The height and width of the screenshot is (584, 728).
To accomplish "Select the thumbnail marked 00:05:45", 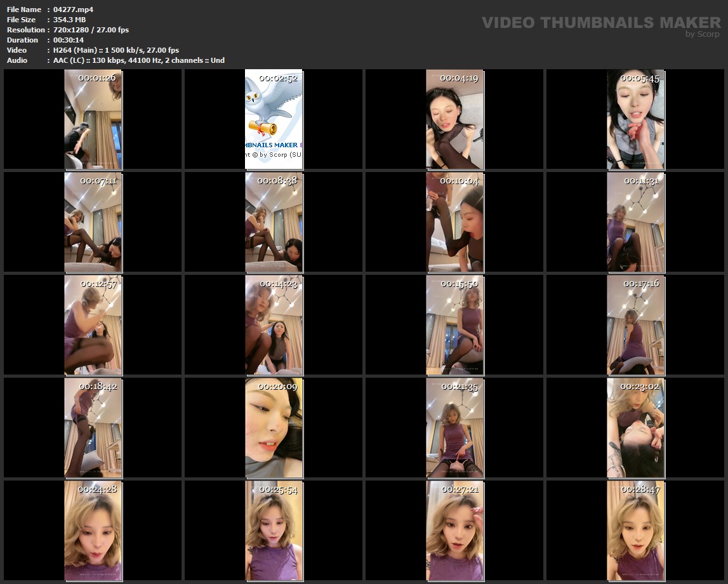I will (x=635, y=119).
